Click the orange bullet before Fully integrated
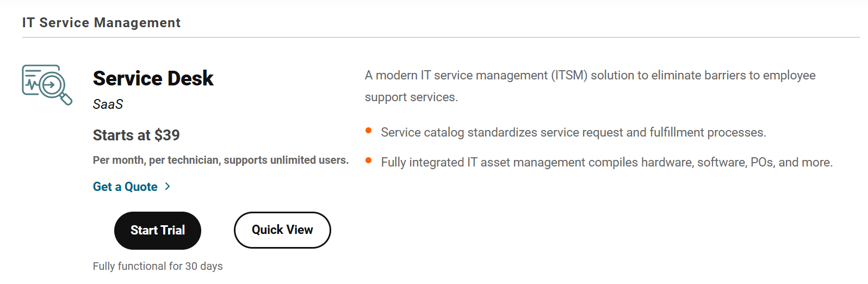The width and height of the screenshot is (868, 284). coord(369,160)
